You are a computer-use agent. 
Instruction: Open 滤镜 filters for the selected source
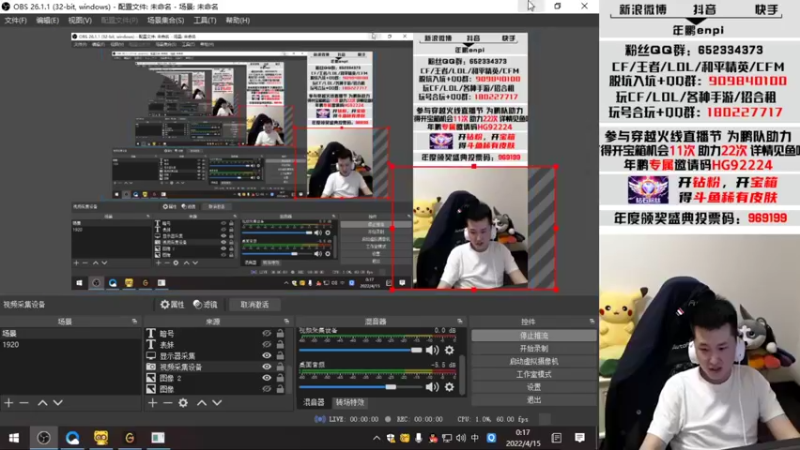click(205, 305)
